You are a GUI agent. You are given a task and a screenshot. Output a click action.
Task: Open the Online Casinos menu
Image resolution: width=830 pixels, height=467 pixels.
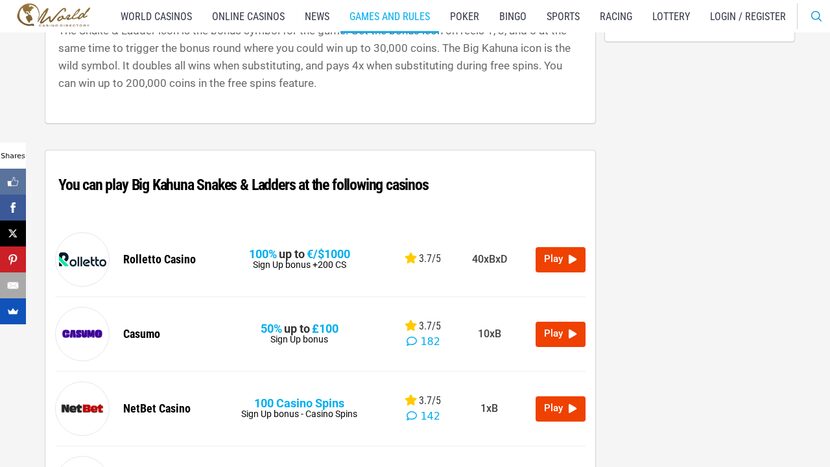click(248, 17)
